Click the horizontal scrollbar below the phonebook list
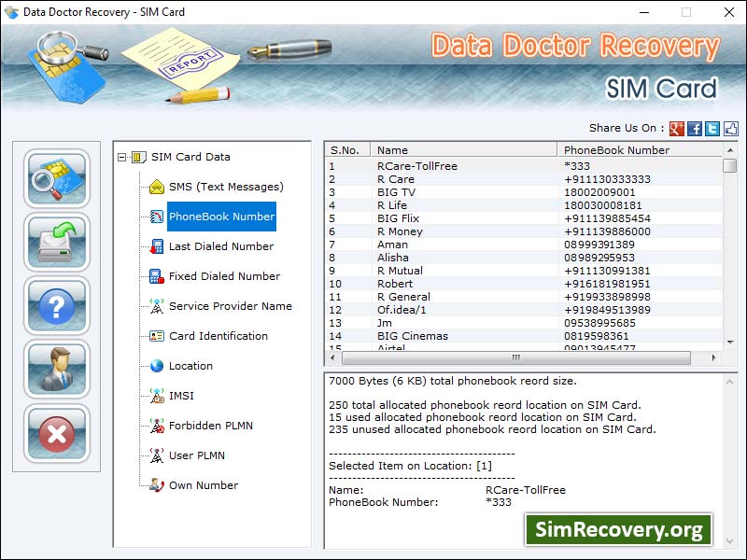 click(x=514, y=357)
